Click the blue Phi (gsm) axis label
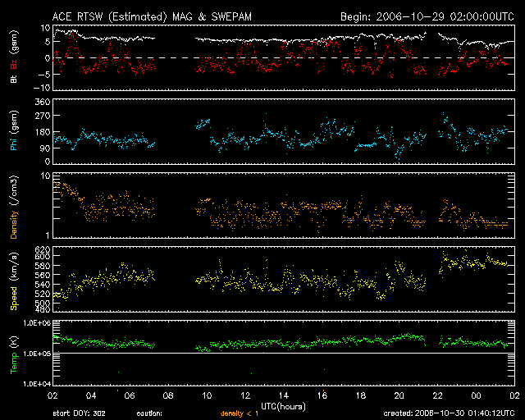Screen dimensions: 525x420 click(x=14, y=131)
